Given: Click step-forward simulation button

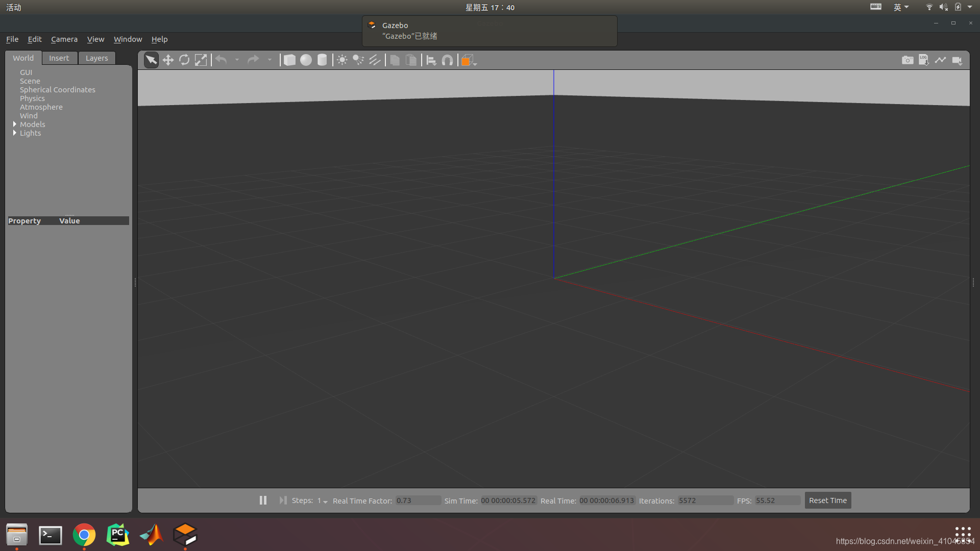Looking at the screenshot, I should click(282, 500).
